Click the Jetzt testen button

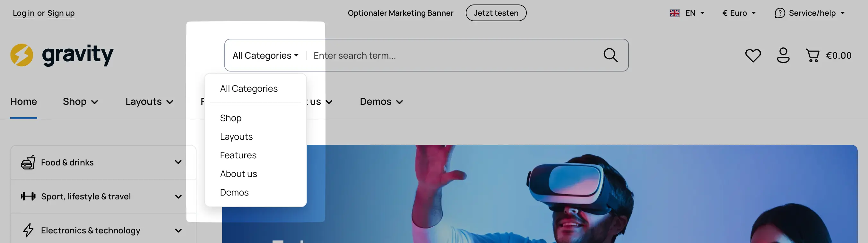click(x=496, y=13)
